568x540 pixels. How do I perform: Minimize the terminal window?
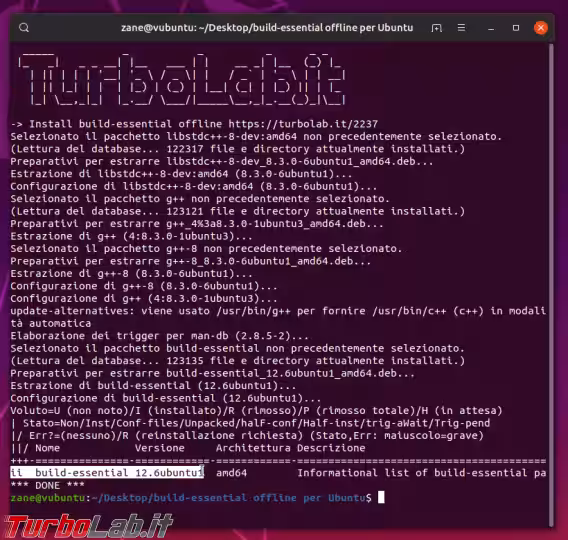[491, 28]
